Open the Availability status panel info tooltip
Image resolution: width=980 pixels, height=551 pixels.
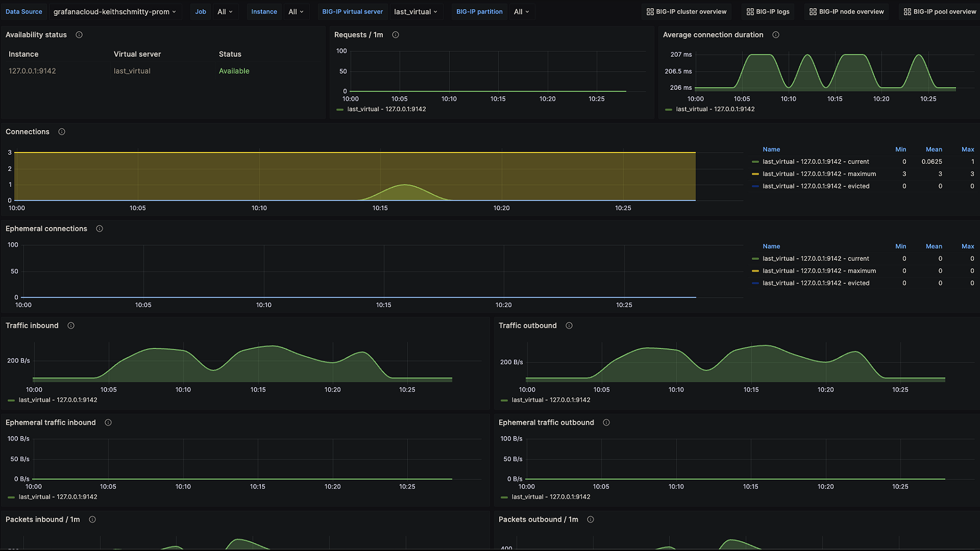tap(79, 34)
